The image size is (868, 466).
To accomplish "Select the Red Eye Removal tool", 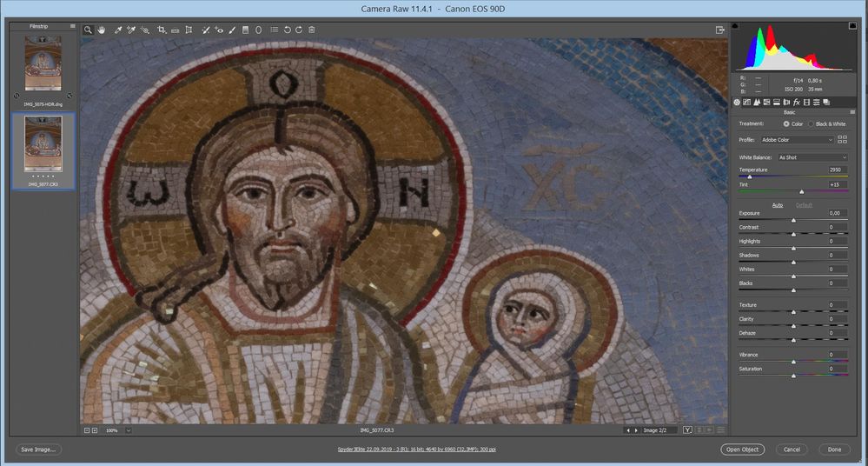I will coord(219,30).
